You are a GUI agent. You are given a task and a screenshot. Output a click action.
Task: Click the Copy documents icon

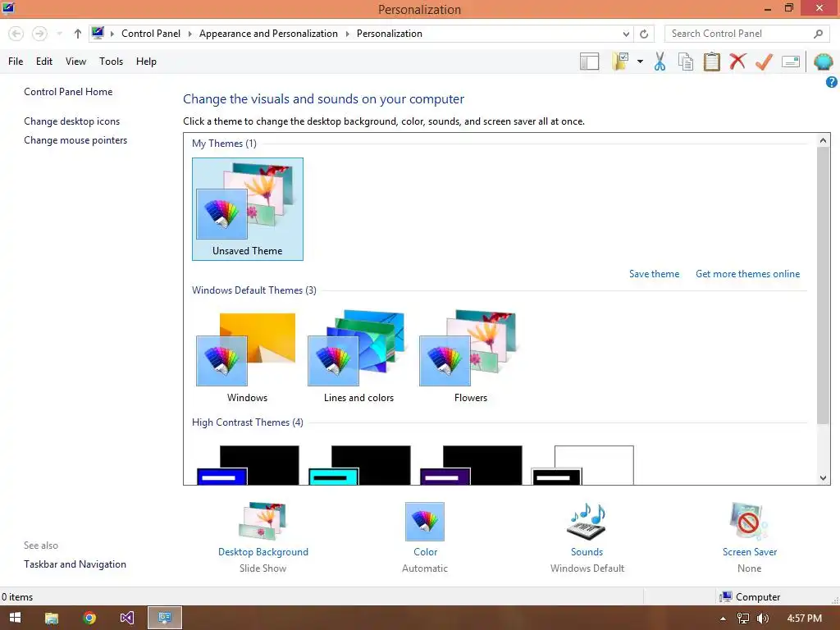(686, 62)
